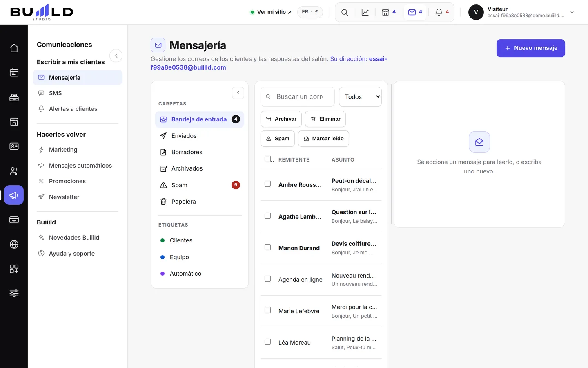Open the home icon in left rail

(x=14, y=48)
